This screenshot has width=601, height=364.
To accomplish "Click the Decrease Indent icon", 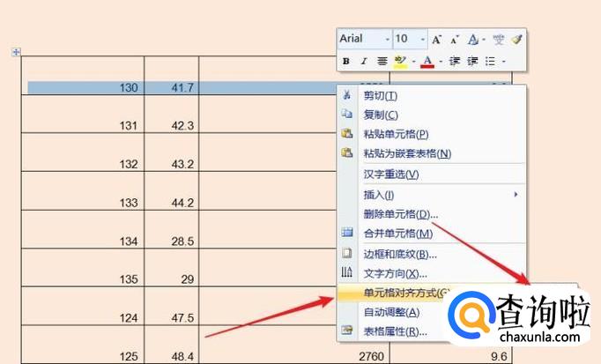I will point(455,61).
